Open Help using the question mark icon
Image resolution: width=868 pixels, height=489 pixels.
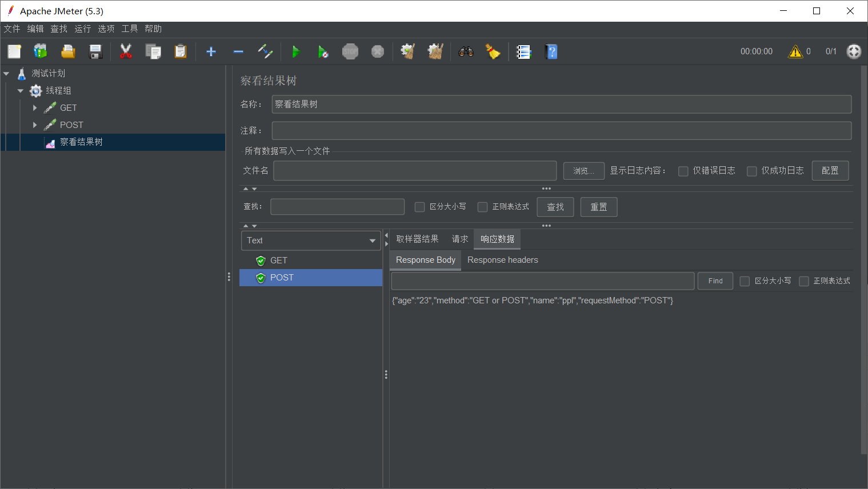pos(551,51)
